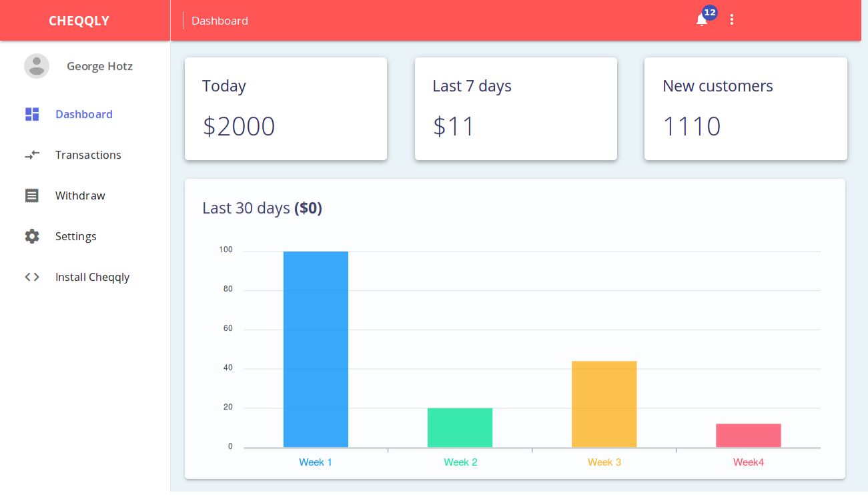Select the New customers card
868x495 pixels.
746,109
